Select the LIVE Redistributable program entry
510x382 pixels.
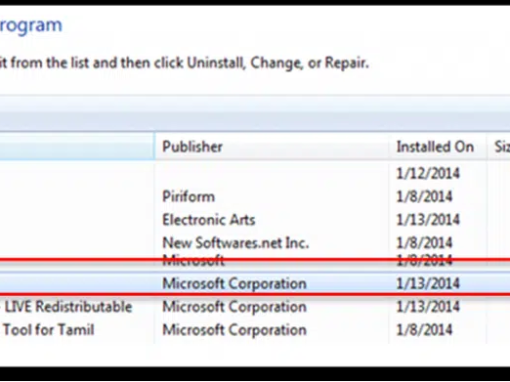pyautogui.click(x=68, y=307)
